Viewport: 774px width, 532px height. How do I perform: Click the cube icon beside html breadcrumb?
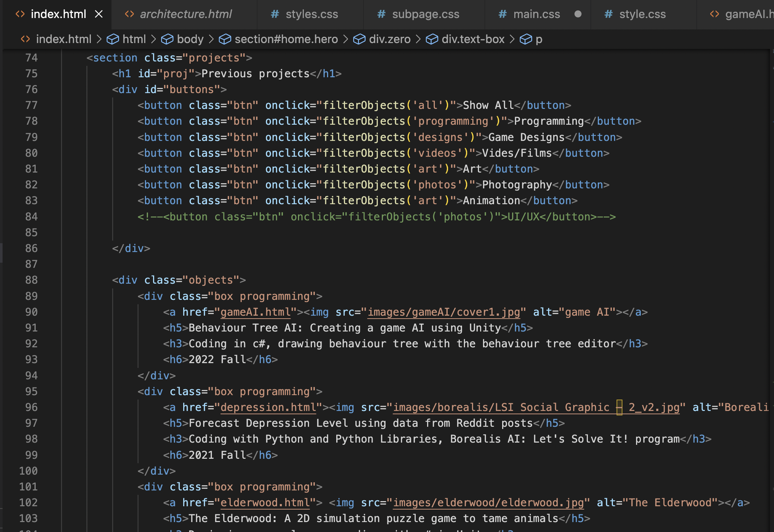(x=113, y=39)
